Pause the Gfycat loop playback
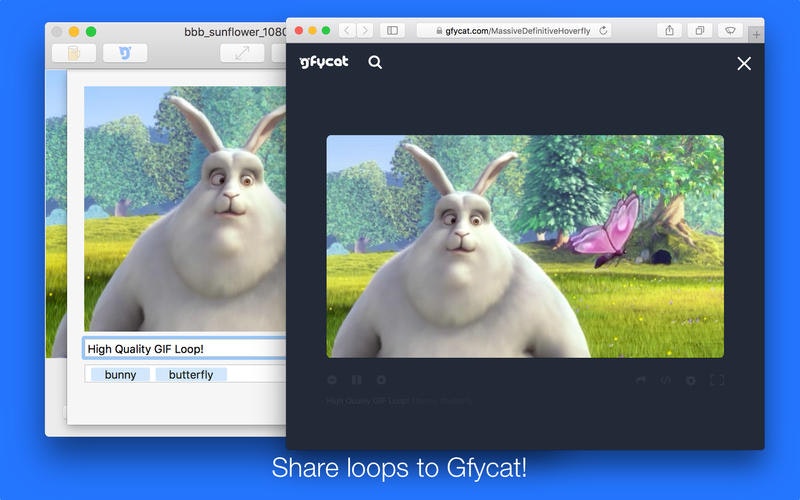Image resolution: width=800 pixels, height=500 pixels. (357, 380)
